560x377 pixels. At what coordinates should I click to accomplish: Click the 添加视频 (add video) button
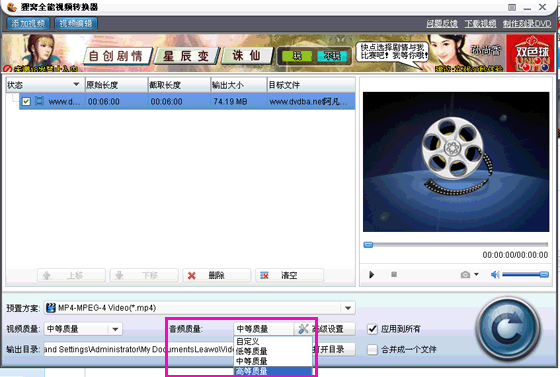click(x=28, y=24)
